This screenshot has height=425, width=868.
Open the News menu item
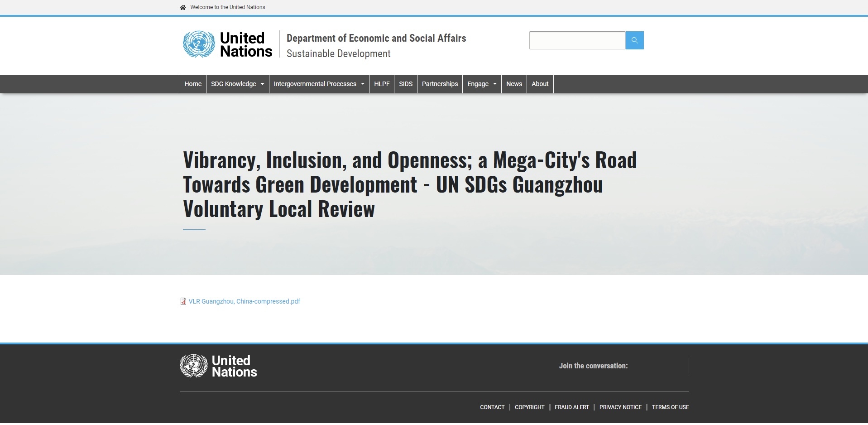(x=514, y=84)
